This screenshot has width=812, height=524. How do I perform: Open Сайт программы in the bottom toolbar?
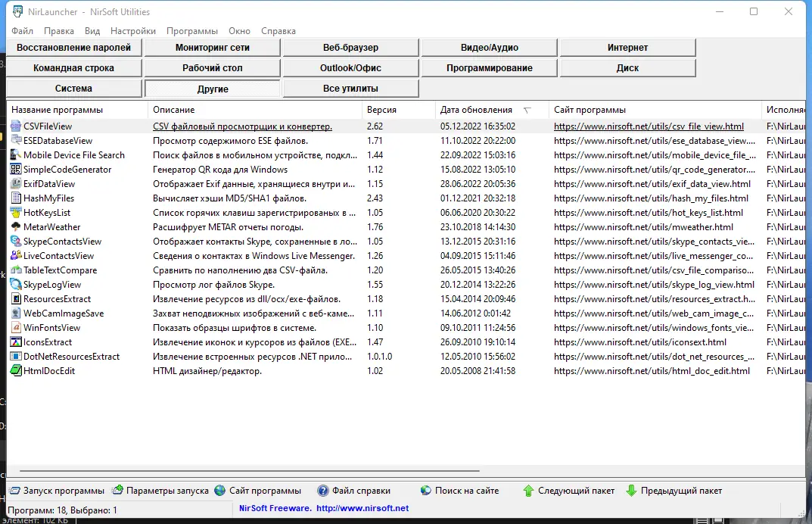click(x=258, y=491)
